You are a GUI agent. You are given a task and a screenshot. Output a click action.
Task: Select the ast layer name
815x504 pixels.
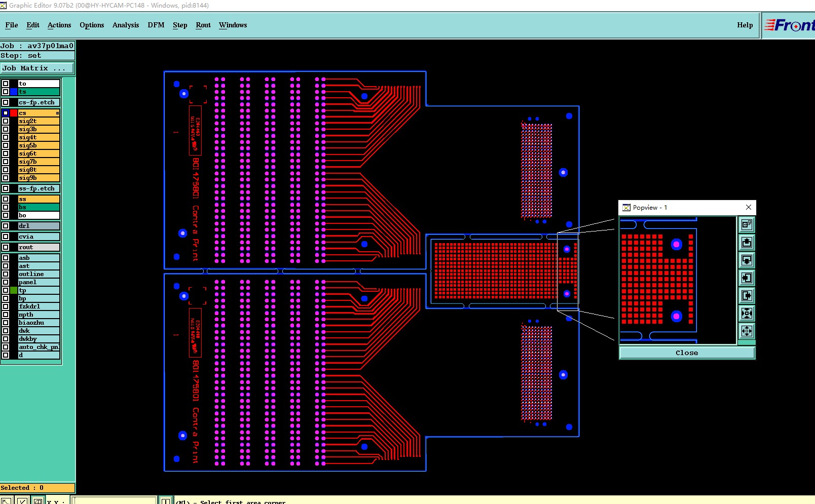pyautogui.click(x=39, y=266)
